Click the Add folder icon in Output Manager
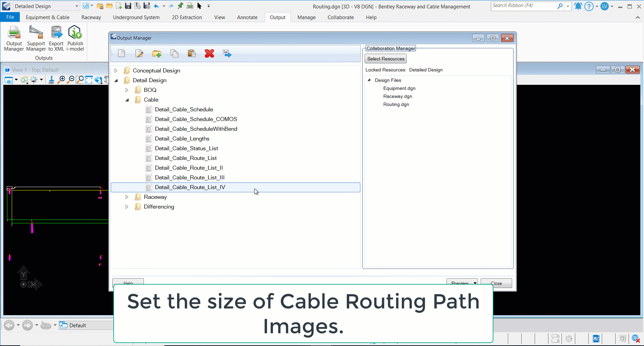 (x=157, y=53)
